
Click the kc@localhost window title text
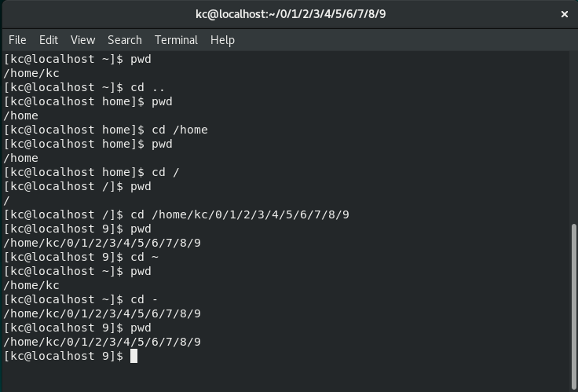pyautogui.click(x=290, y=14)
